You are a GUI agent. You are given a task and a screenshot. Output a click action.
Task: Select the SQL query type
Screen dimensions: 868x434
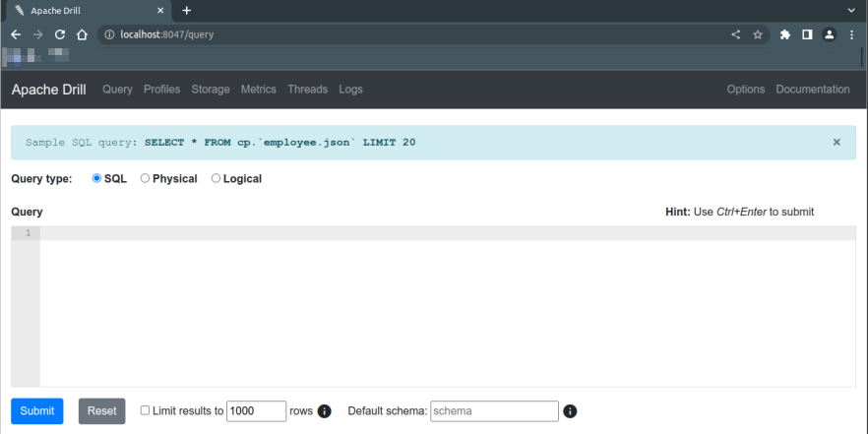96,178
